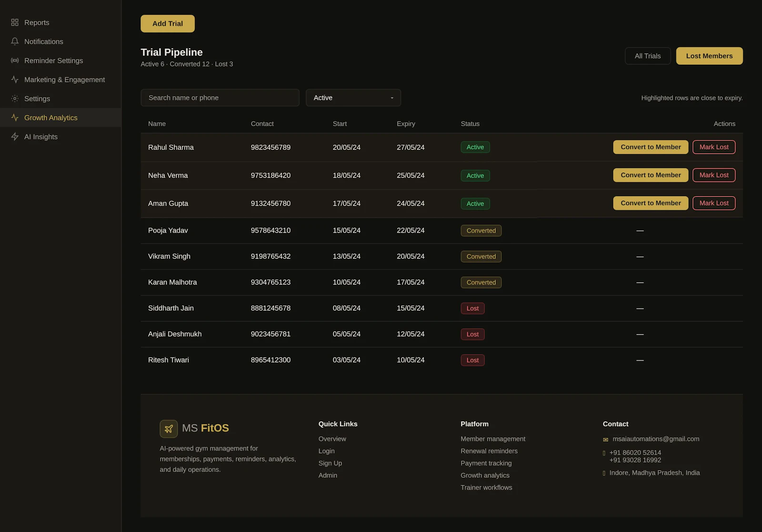The width and height of the screenshot is (762, 532).
Task: Click the MS FitOS logo icon in footer
Action: [169, 429]
